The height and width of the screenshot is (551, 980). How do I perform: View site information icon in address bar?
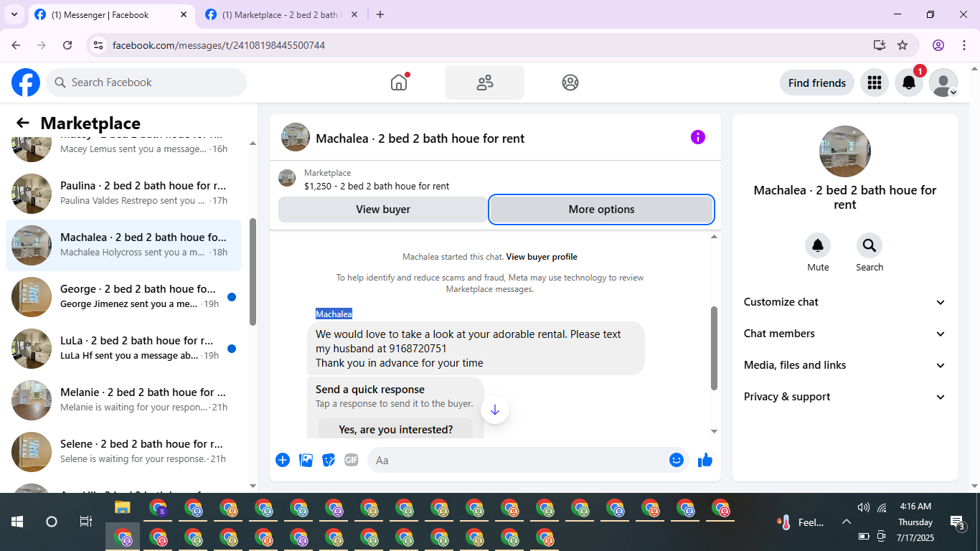point(99,45)
